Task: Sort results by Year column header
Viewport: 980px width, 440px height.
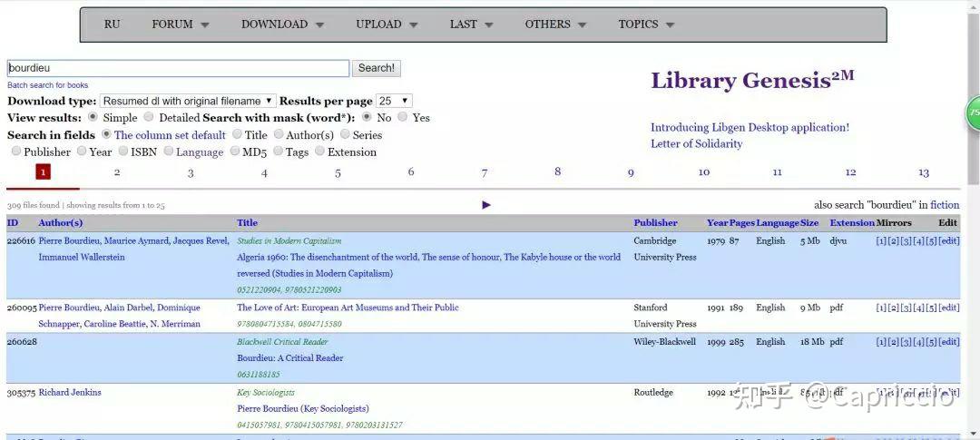Action: tap(717, 223)
